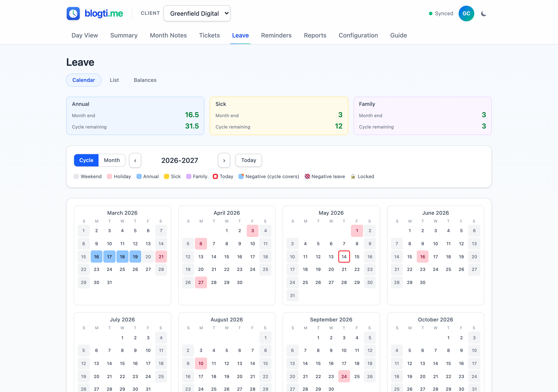Viewport: 558px width, 392px height.
Task: Open the Tickets tab
Action: click(209, 35)
